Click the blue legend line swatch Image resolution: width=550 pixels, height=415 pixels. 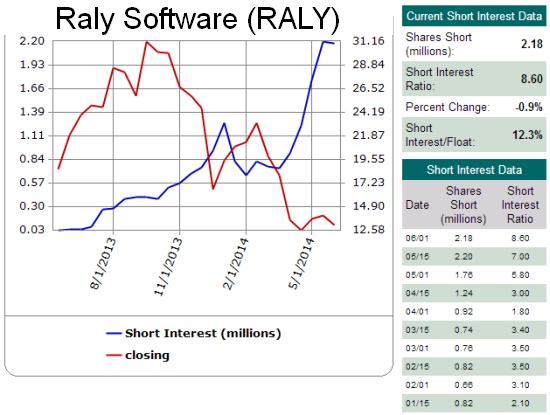coord(114,333)
